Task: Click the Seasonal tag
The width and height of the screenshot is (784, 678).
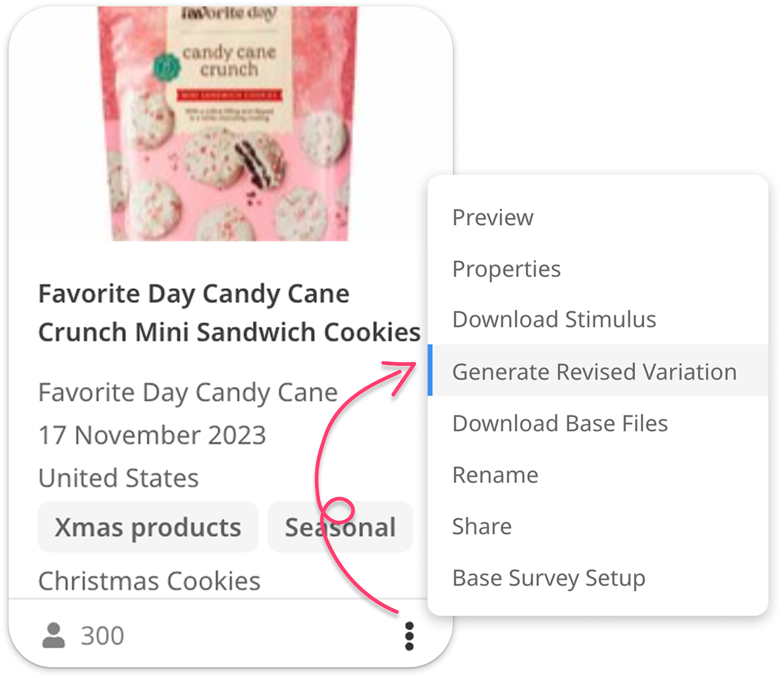Action: pos(340,527)
